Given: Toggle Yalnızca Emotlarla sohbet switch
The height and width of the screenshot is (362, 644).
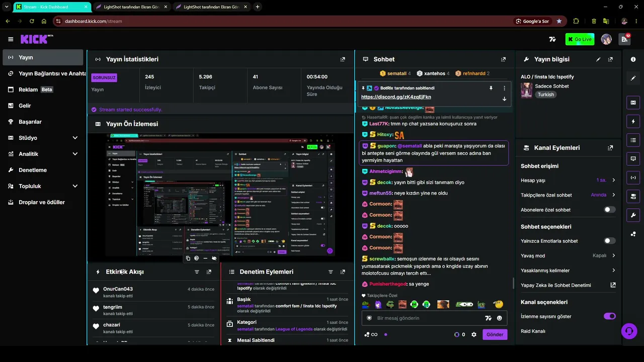Looking at the screenshot, I should coord(609,241).
